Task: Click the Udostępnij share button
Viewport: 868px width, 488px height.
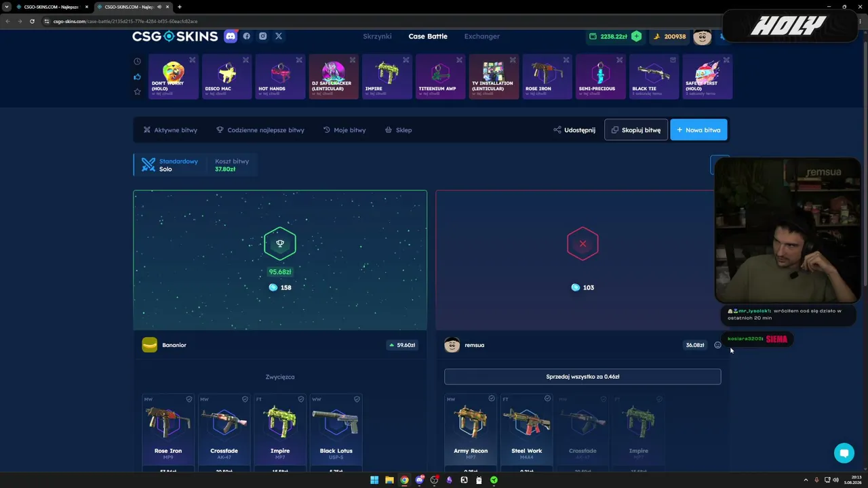Action: pyautogui.click(x=574, y=130)
